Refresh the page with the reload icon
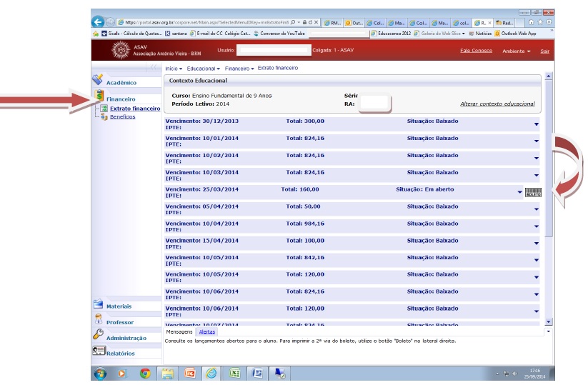This screenshot has height=385, width=588. 310,22
